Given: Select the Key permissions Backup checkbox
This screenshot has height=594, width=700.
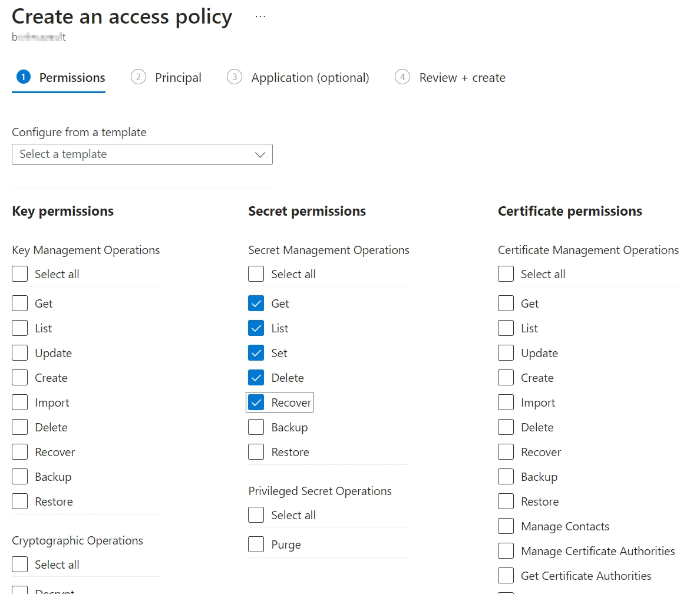Looking at the screenshot, I should pyautogui.click(x=19, y=477).
